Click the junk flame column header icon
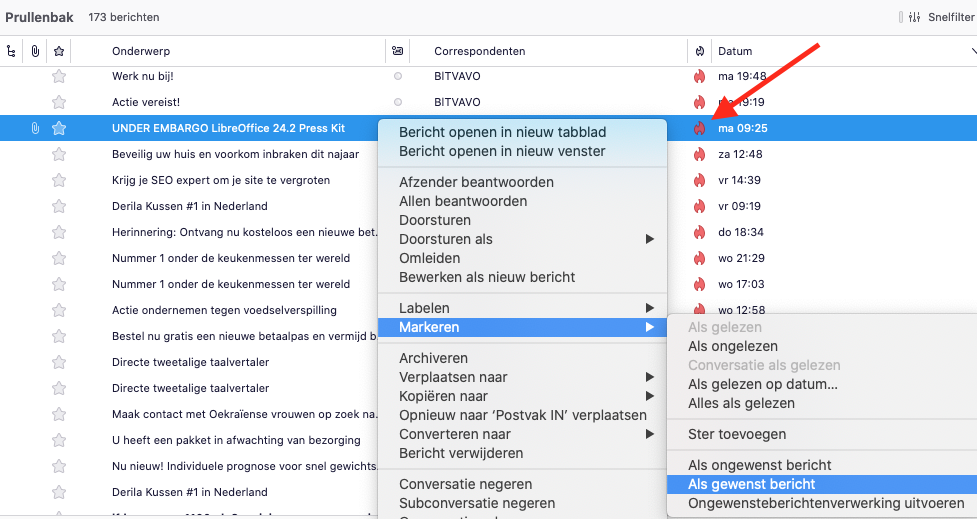This screenshot has width=977, height=519. pyautogui.click(x=699, y=51)
